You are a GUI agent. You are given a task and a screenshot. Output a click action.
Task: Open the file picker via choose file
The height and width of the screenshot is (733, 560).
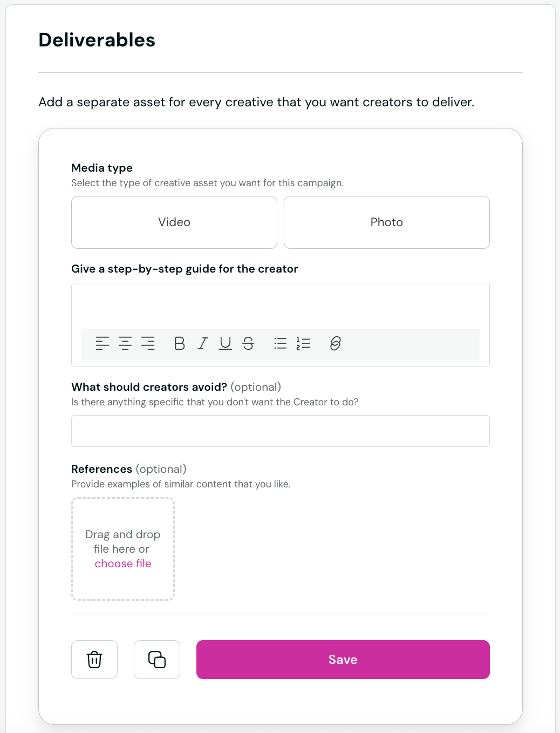[x=122, y=563]
